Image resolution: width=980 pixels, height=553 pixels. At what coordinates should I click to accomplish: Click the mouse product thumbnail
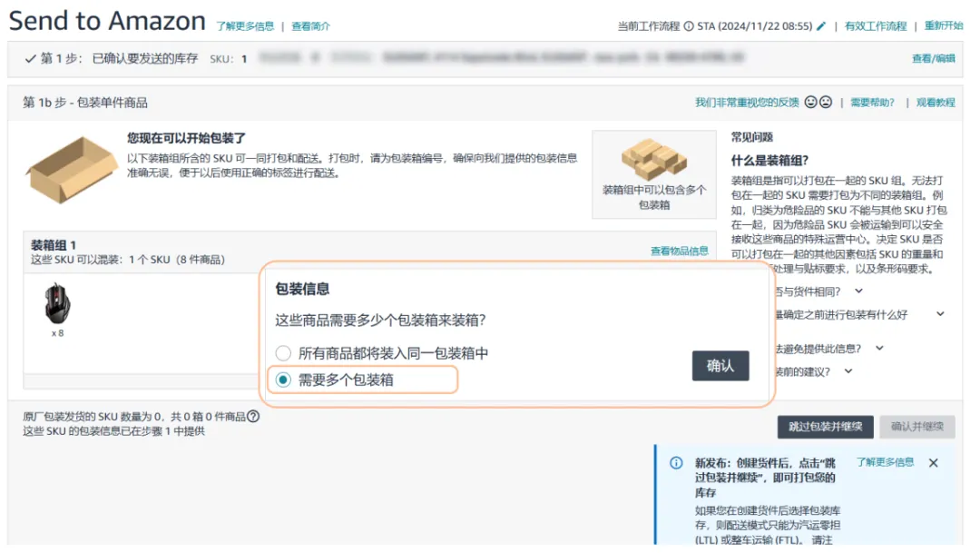[x=57, y=303]
